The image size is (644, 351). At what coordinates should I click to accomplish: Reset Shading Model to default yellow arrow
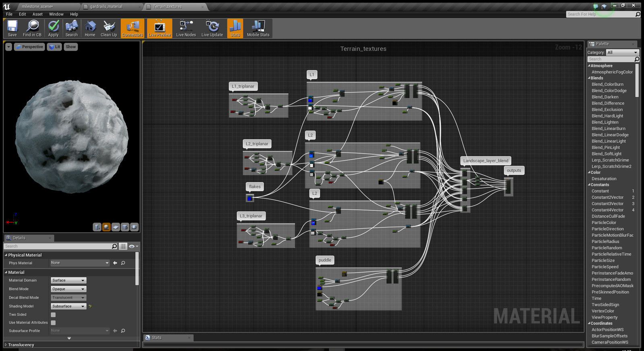(90, 306)
